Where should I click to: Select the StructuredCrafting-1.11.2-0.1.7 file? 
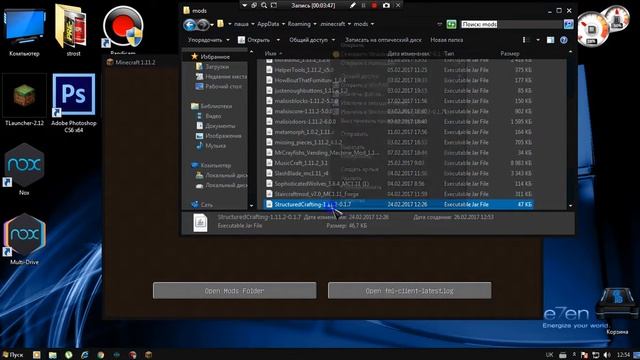point(399,204)
